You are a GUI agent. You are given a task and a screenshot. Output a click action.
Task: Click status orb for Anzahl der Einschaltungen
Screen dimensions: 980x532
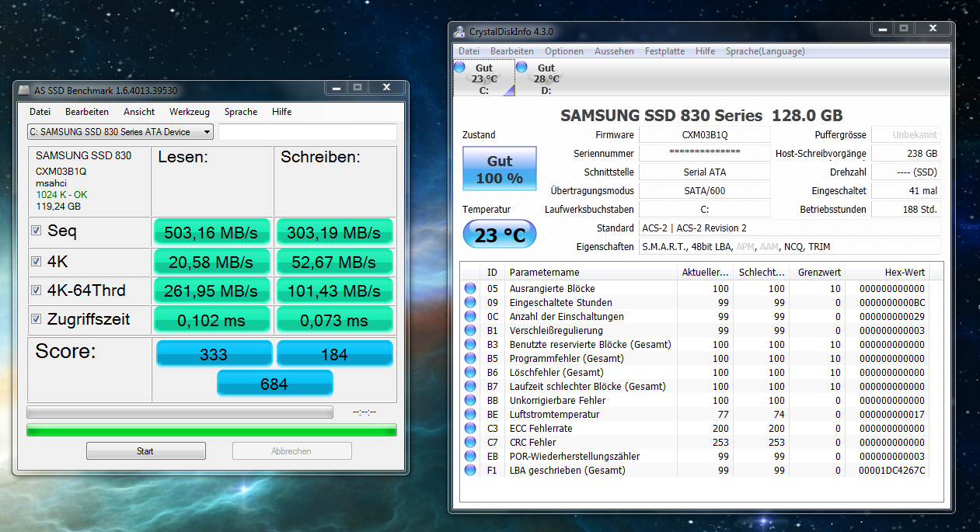pos(470,316)
